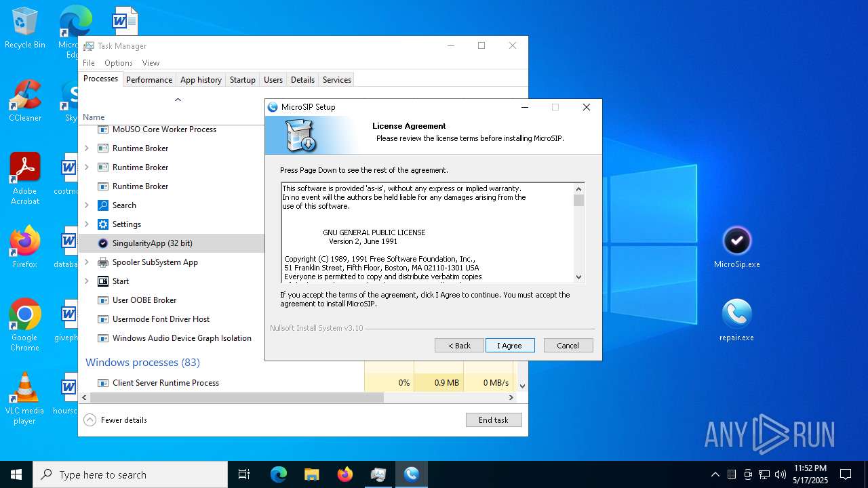This screenshot has height=488, width=868.
Task: Open File Explorer from the taskbar
Action: coord(312,474)
